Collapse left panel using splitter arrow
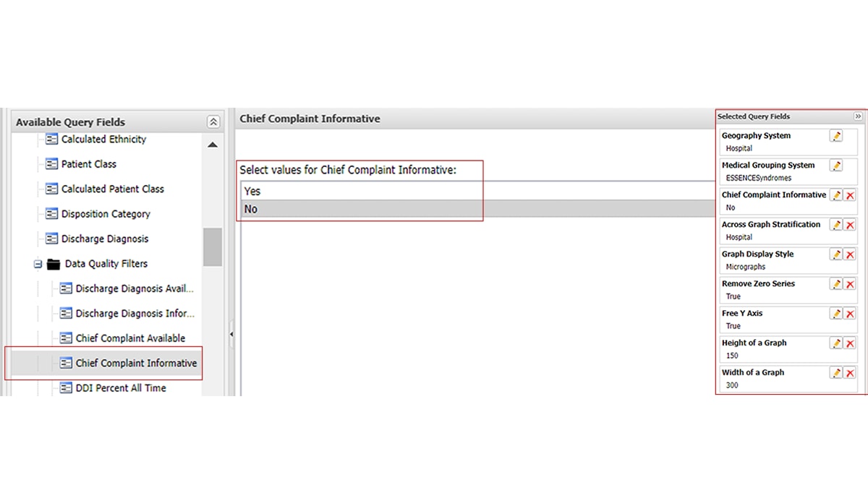 pos(231,334)
